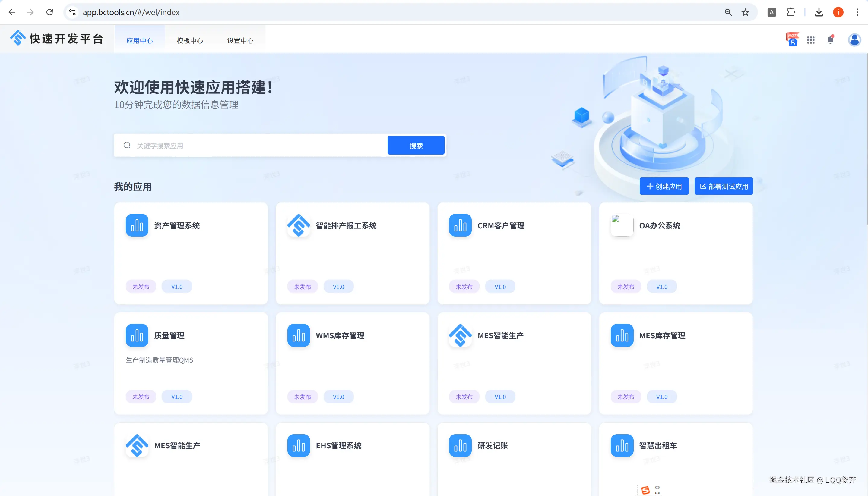868x496 pixels.
Task: Click the 部署测试应用 button
Action: pyautogui.click(x=724, y=186)
